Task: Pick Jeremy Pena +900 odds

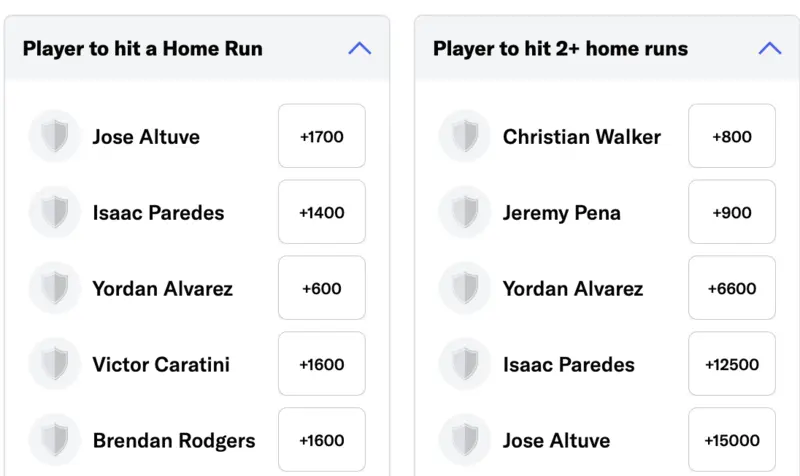Action: click(x=731, y=212)
